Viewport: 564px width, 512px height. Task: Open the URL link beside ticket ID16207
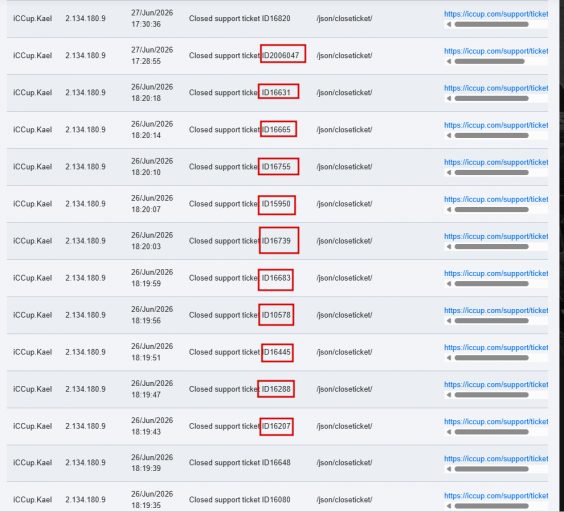[x=496, y=422]
